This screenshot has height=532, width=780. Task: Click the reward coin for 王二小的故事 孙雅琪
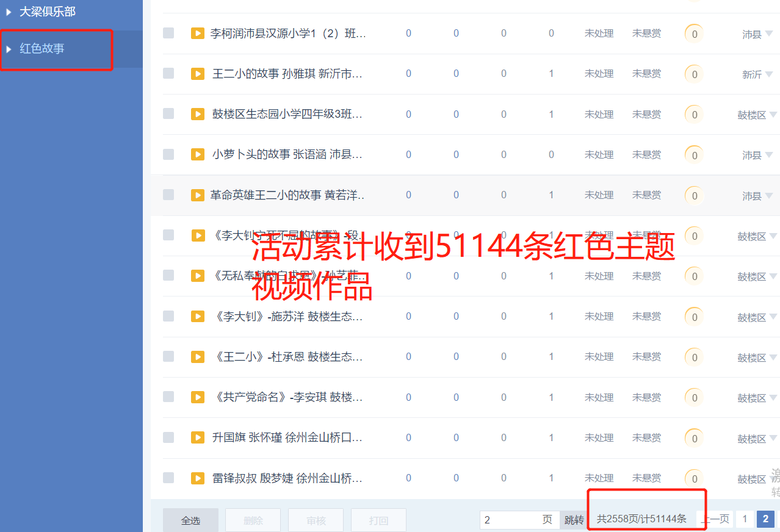[694, 74]
